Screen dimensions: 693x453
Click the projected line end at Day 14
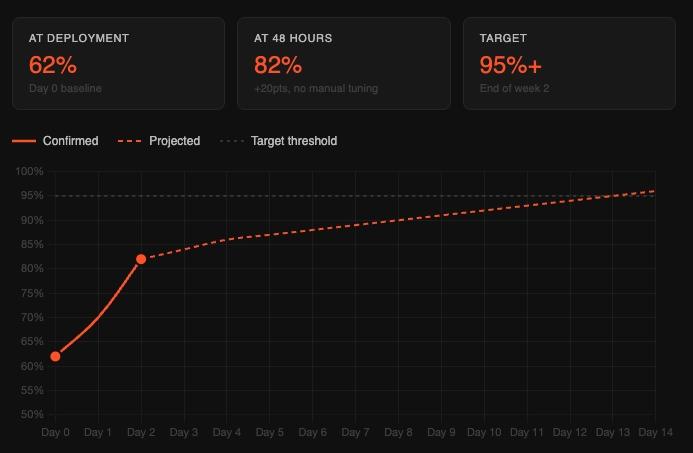click(654, 190)
